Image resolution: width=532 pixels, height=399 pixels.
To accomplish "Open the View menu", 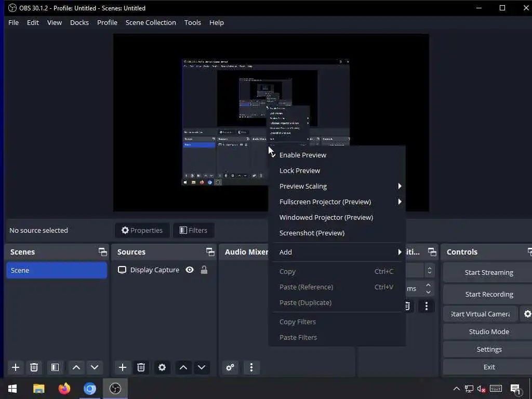I will coord(55,22).
